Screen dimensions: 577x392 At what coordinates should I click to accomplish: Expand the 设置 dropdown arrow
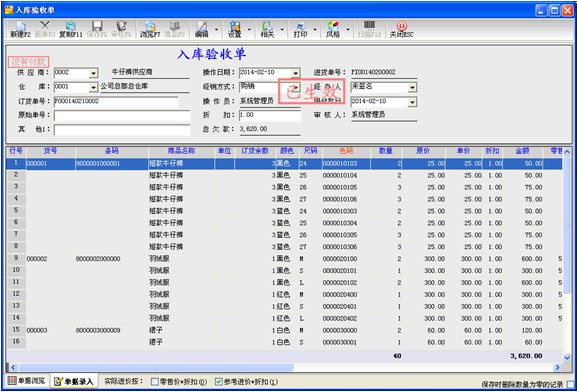[x=249, y=29]
